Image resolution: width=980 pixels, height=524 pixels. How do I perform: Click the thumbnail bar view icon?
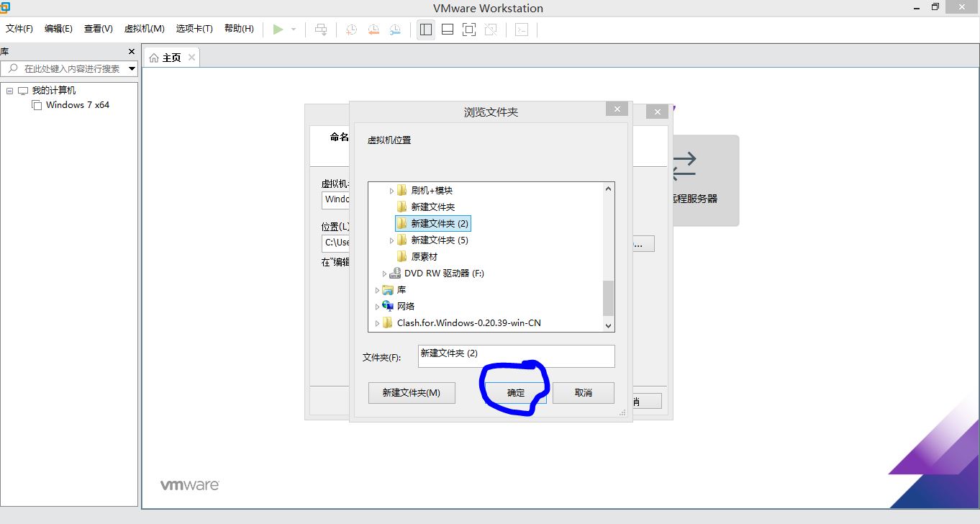[448, 30]
